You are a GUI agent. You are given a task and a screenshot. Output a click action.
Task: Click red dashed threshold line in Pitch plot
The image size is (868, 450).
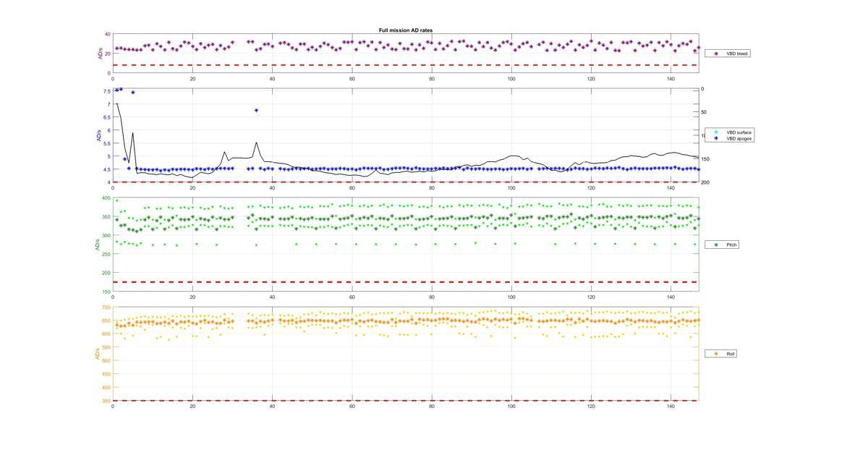(405, 282)
